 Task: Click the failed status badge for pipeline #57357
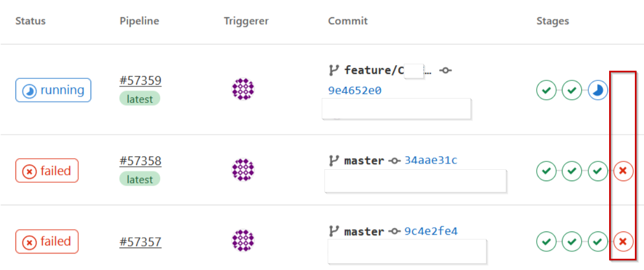[47, 242]
